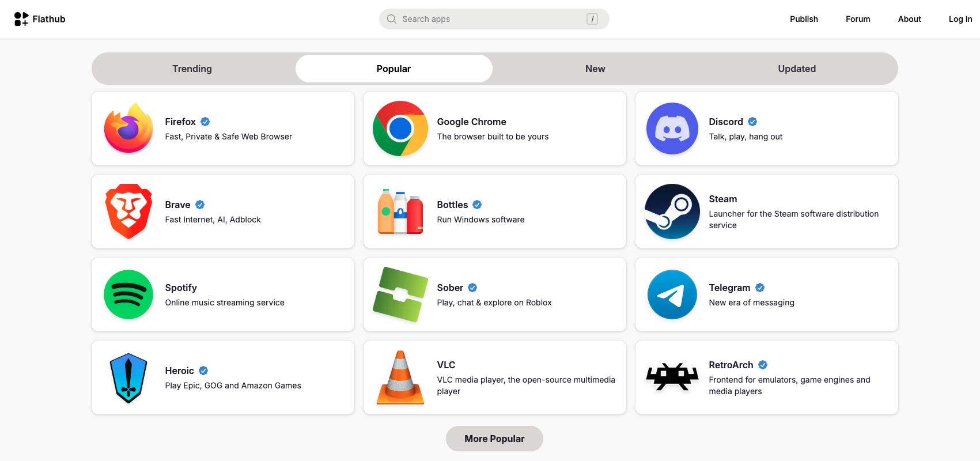
Task: Open the Google Chrome app icon
Action: [x=400, y=129]
